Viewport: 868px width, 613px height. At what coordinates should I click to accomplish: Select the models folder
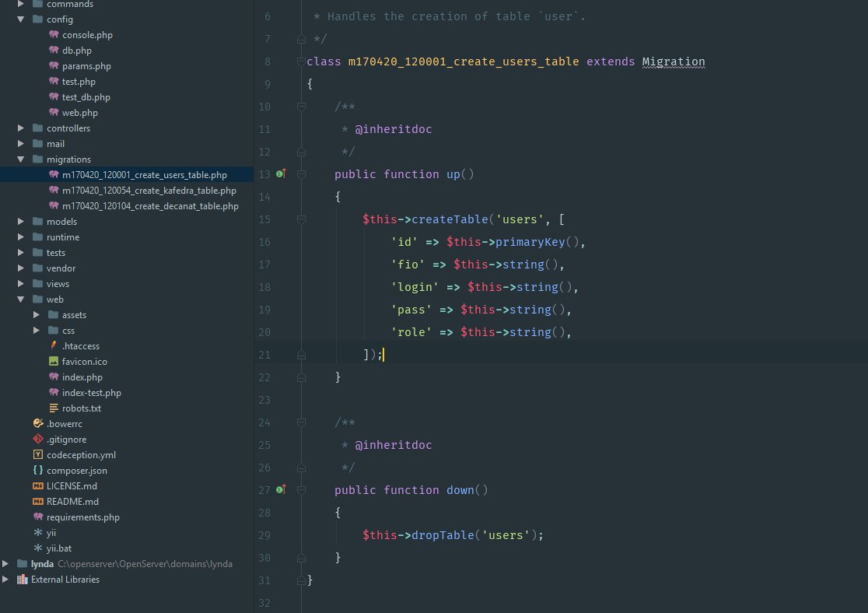[x=61, y=222]
